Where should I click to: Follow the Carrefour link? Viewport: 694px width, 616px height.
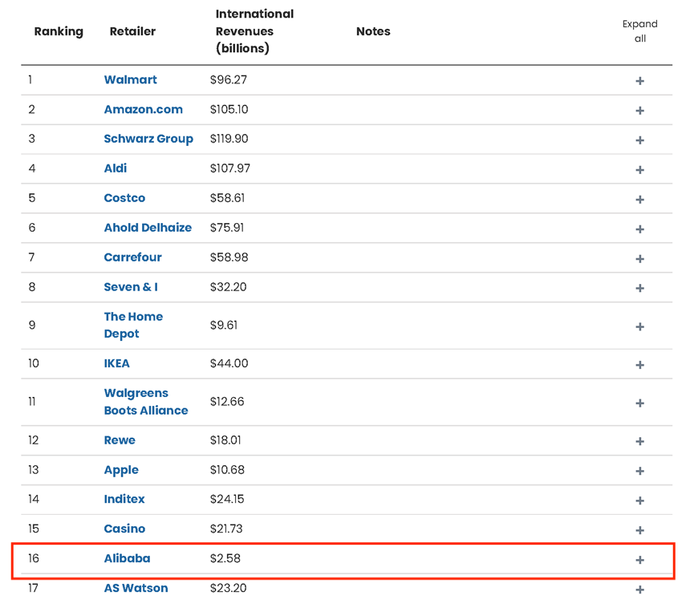132,257
